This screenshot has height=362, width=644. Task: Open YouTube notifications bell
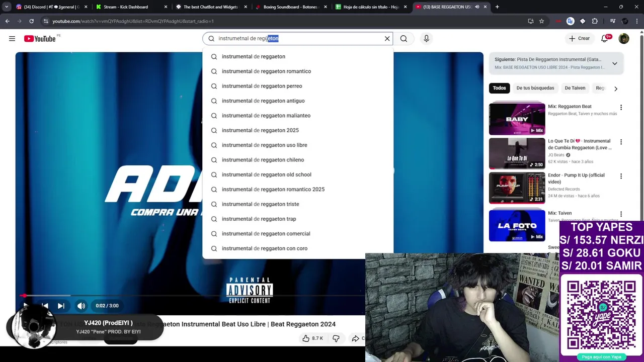point(605,39)
